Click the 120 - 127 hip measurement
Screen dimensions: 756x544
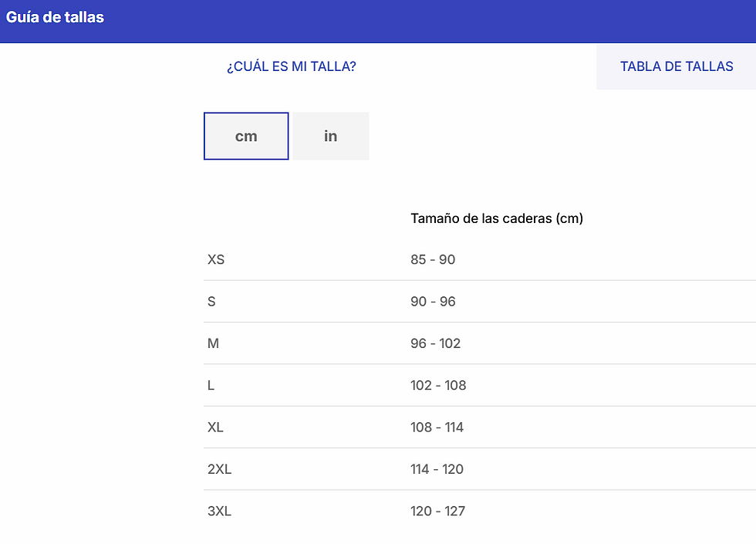coord(437,511)
